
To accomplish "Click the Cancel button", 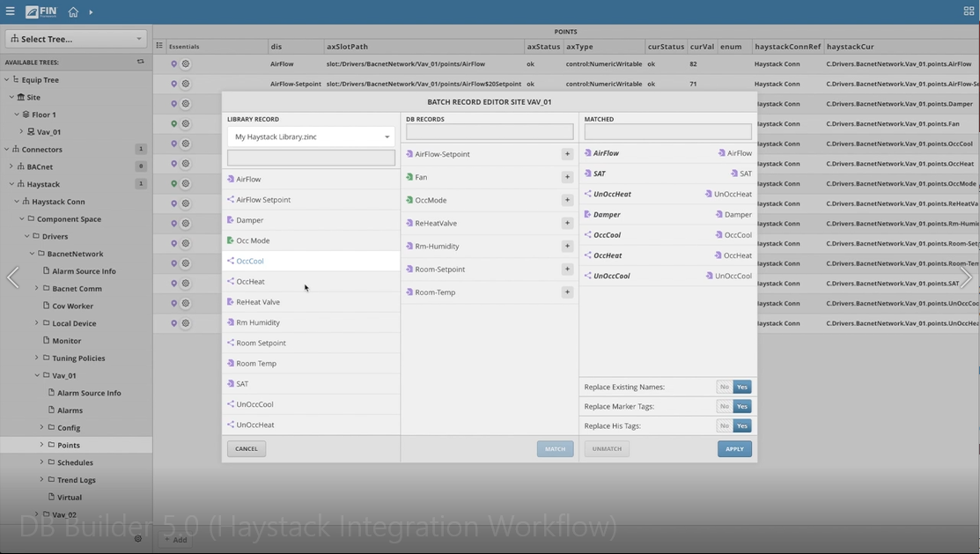I will [x=247, y=448].
